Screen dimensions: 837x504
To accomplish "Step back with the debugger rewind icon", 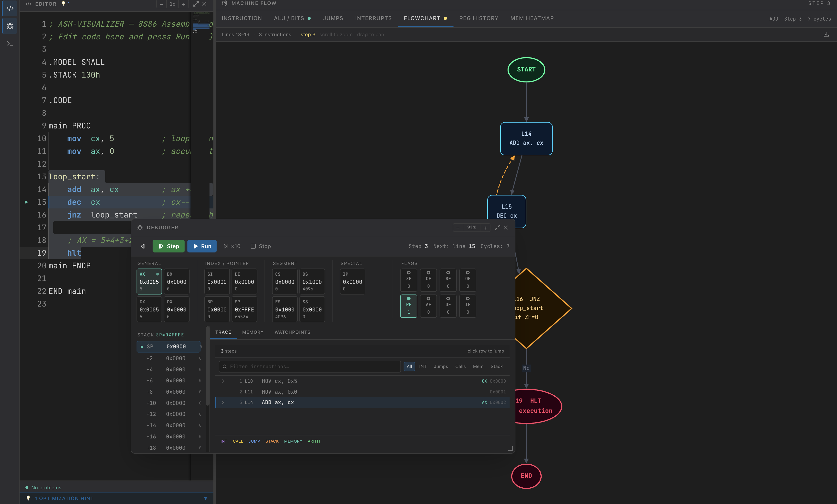I will coord(143,246).
